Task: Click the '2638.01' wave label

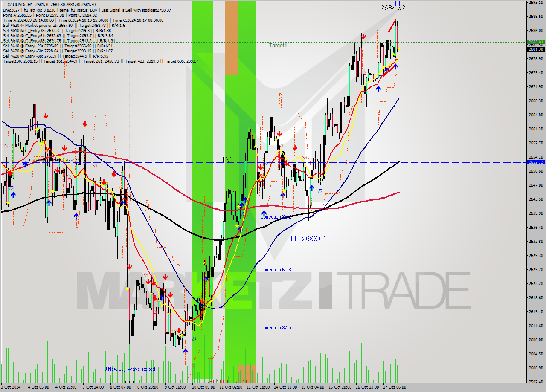Action: pyautogui.click(x=308, y=239)
